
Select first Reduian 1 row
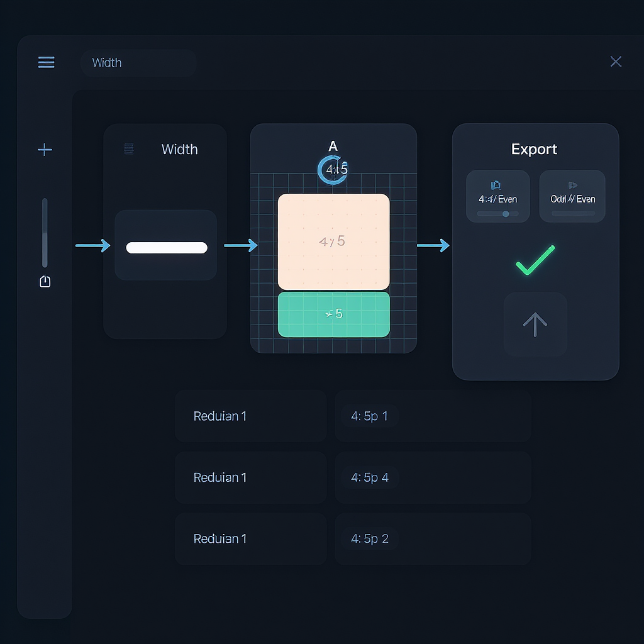(x=250, y=416)
